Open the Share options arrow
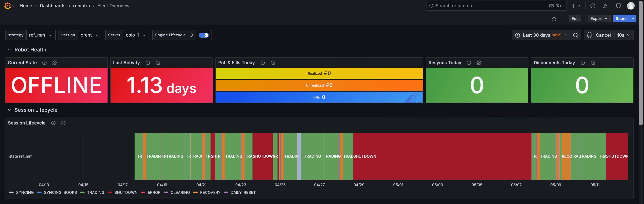 pos(633,18)
